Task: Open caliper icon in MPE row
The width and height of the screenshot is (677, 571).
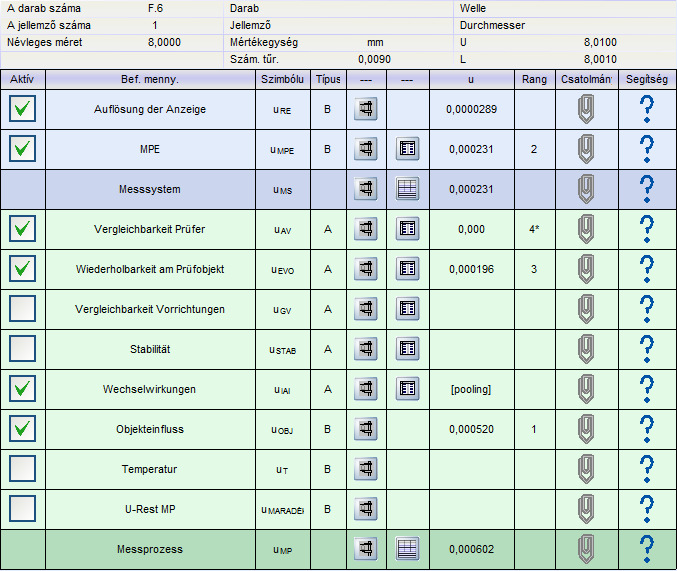Action: [x=366, y=149]
